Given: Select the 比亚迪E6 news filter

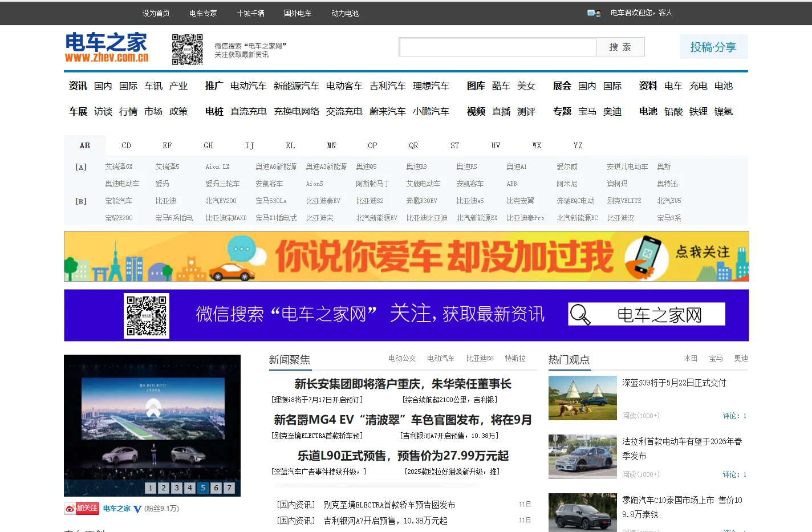Looking at the screenshot, I should tap(480, 358).
